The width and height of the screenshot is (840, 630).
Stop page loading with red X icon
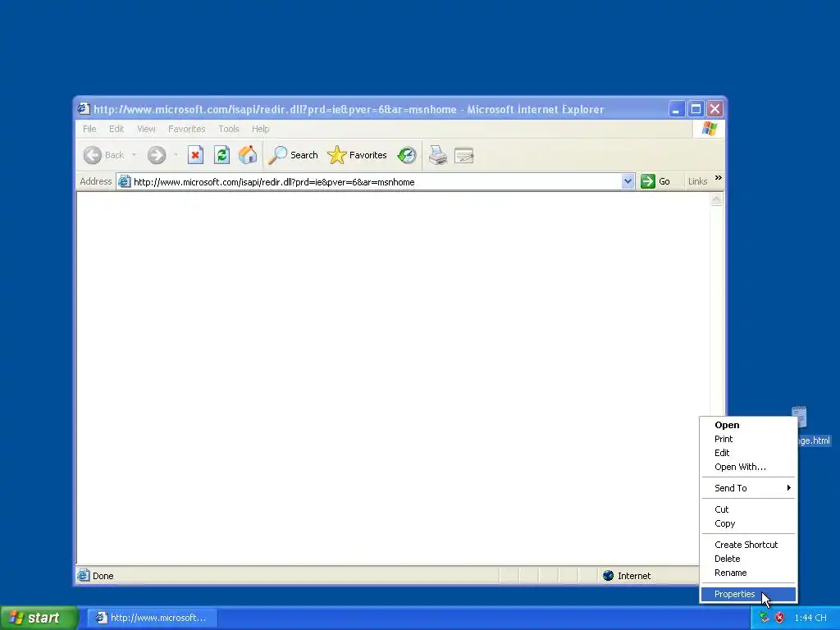coord(195,155)
